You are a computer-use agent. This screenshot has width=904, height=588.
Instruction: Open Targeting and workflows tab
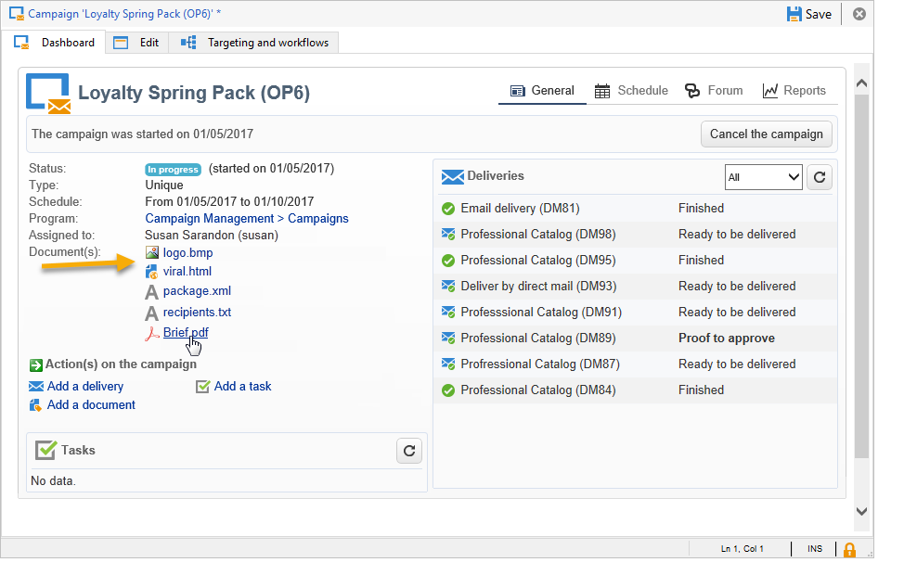click(255, 43)
